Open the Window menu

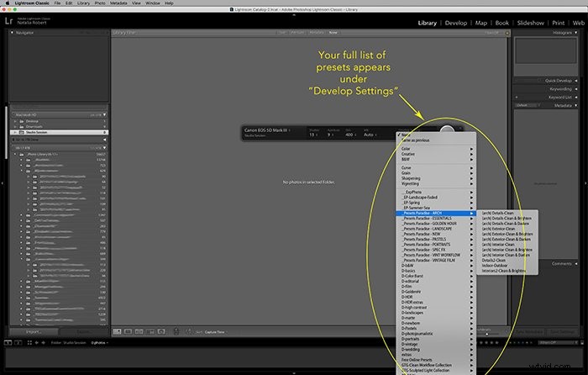153,3
